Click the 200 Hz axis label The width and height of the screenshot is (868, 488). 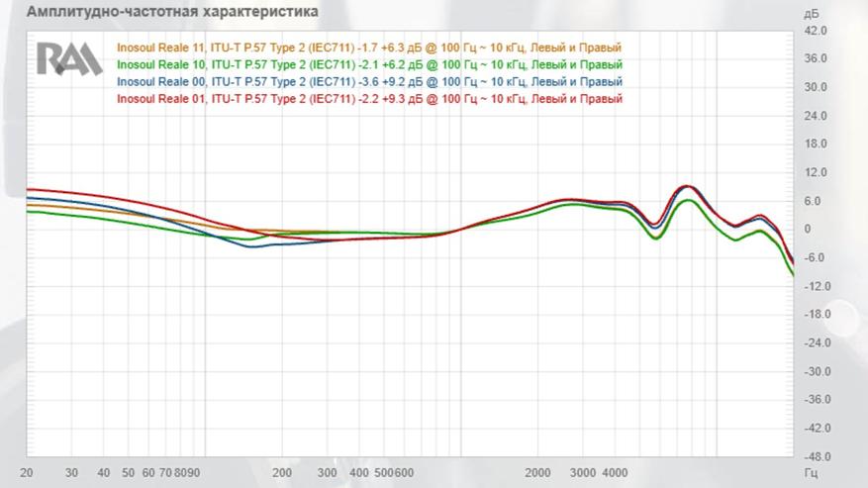[282, 473]
